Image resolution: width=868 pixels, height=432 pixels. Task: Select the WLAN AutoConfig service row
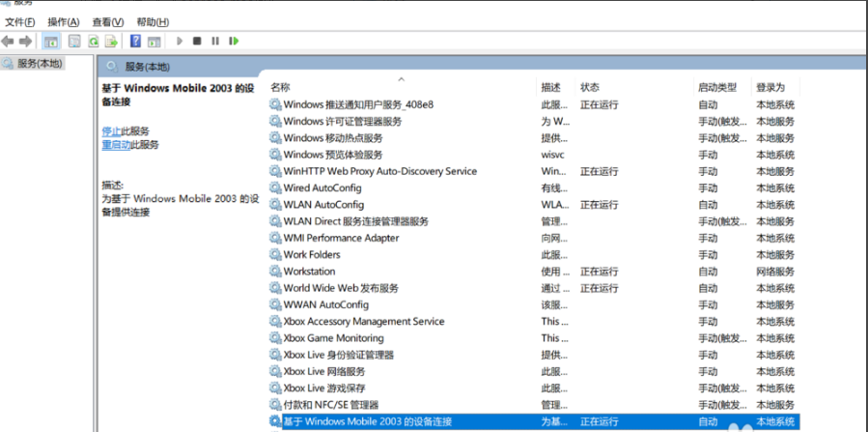click(x=323, y=205)
